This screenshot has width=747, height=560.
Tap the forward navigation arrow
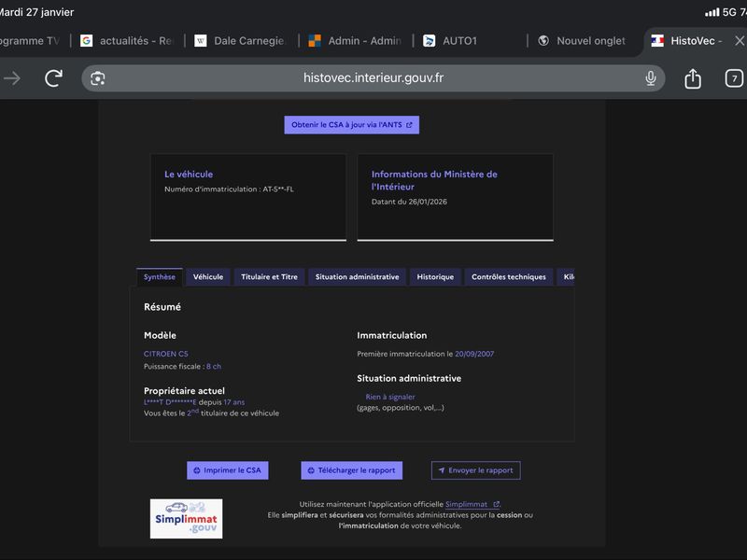12,78
